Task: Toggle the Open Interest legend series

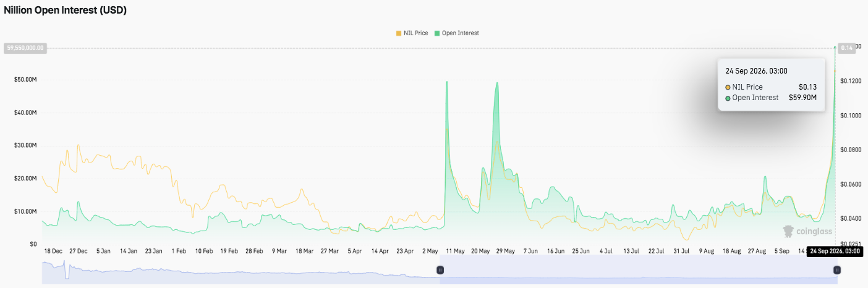Action: tap(457, 33)
